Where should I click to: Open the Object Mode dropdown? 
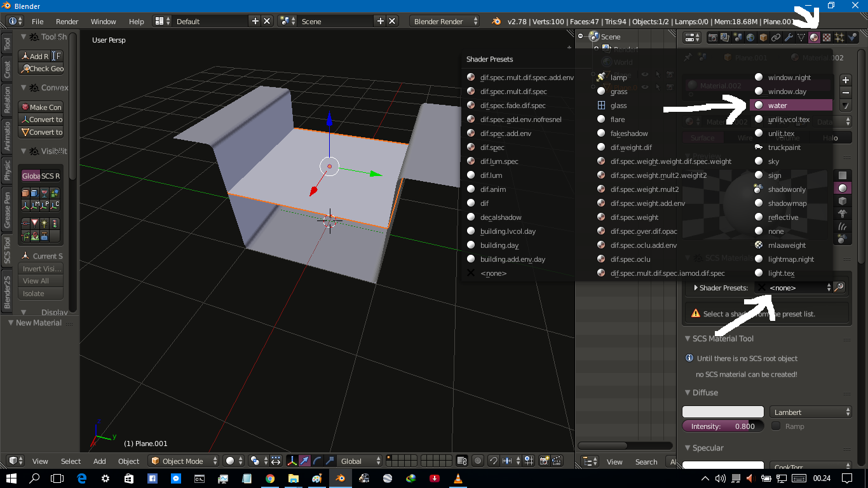[x=183, y=461]
